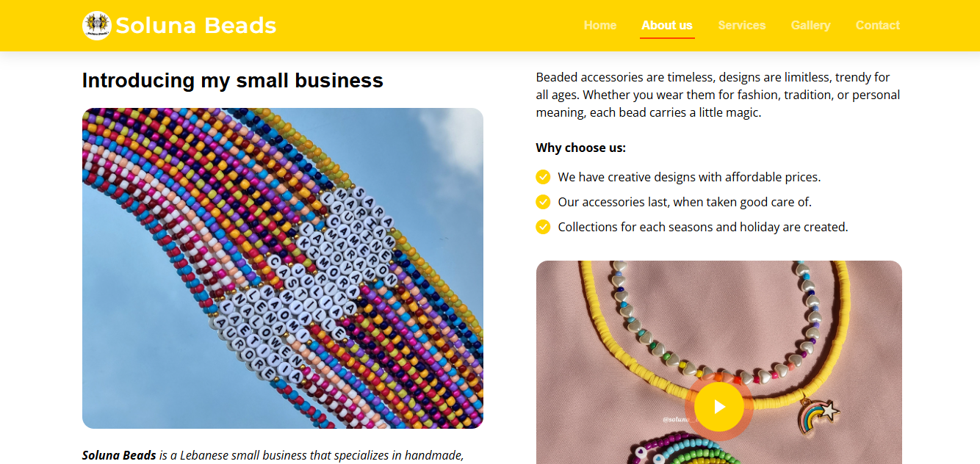
Task: Play the necklace video
Action: click(719, 407)
